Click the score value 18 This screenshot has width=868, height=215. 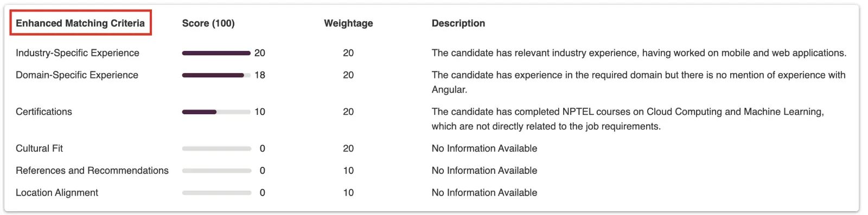[x=260, y=75]
